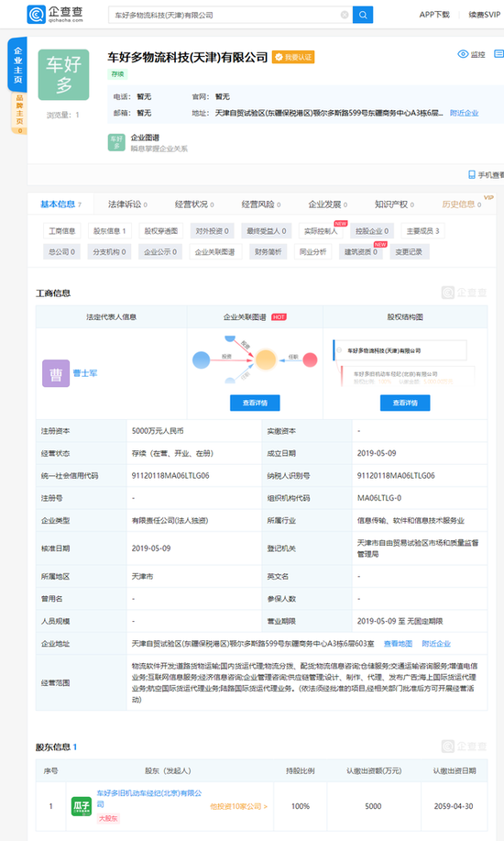Select the 历史信息 VIP tab
504x841 pixels.
462,205
